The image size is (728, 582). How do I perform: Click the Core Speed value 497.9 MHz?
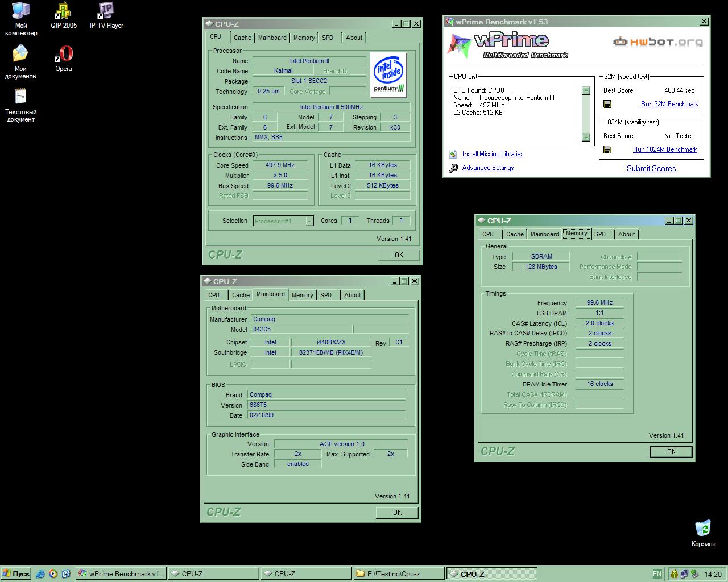click(x=280, y=165)
